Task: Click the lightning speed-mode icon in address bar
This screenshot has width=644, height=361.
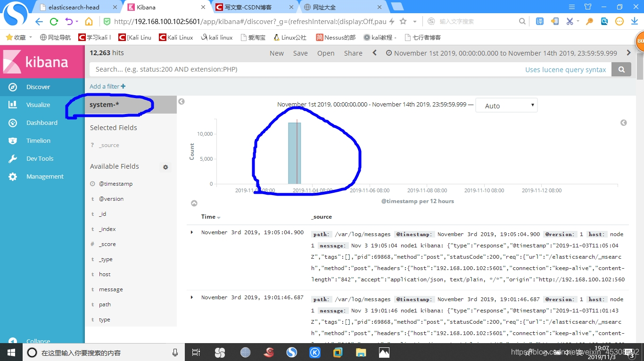Action: (x=392, y=21)
